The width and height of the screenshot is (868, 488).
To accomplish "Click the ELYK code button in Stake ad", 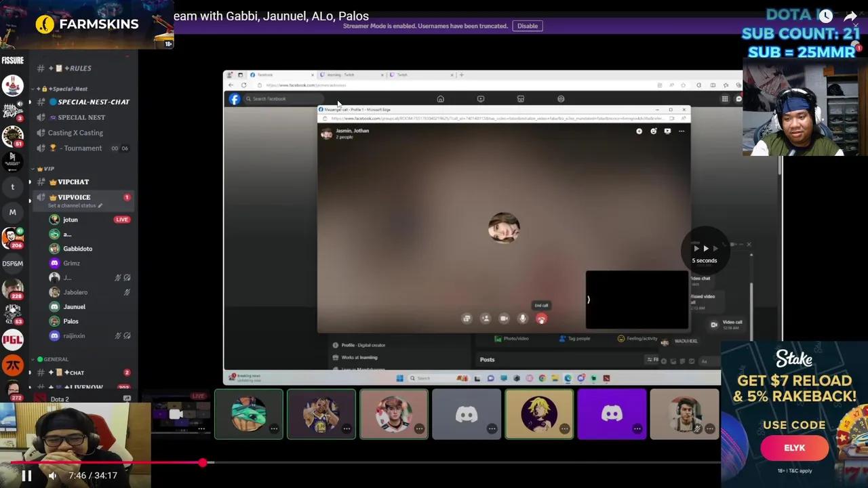I will pyautogui.click(x=794, y=448).
